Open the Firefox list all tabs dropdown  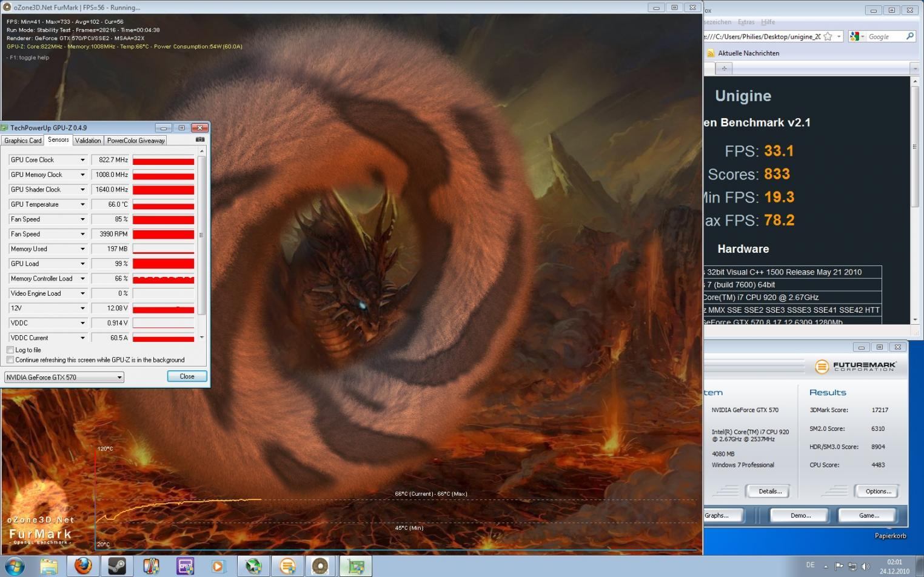[915, 68]
